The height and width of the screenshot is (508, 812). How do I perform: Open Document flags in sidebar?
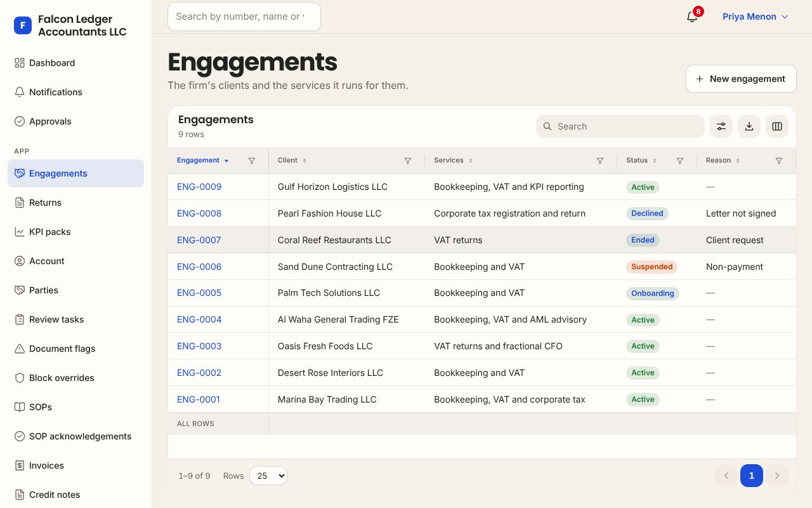[x=75, y=349]
